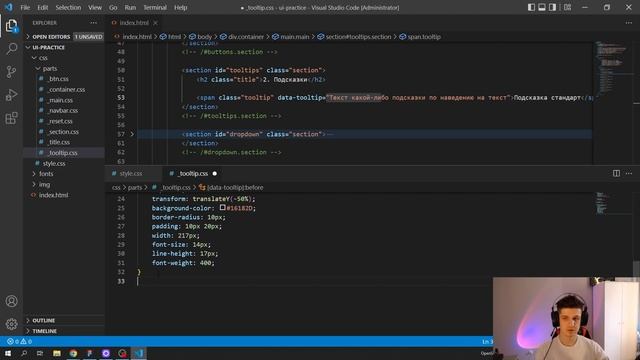Screen dimensions: 640x360
Task: Select the _tooltip.css editor tab
Action: click(x=193, y=173)
